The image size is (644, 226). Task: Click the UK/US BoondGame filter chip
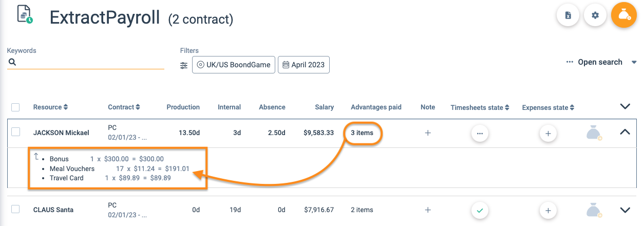tap(234, 65)
